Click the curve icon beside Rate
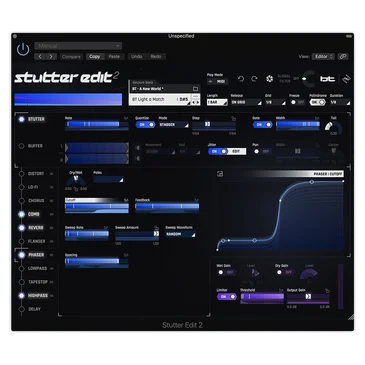The height and width of the screenshot is (365, 365). tap(126, 118)
